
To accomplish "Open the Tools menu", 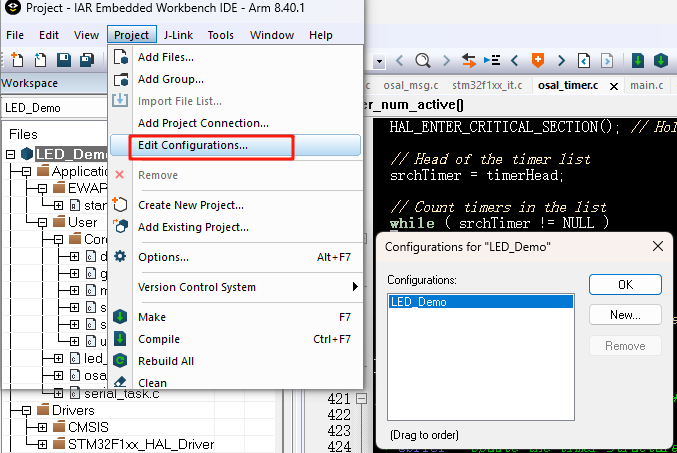I will (x=221, y=35).
